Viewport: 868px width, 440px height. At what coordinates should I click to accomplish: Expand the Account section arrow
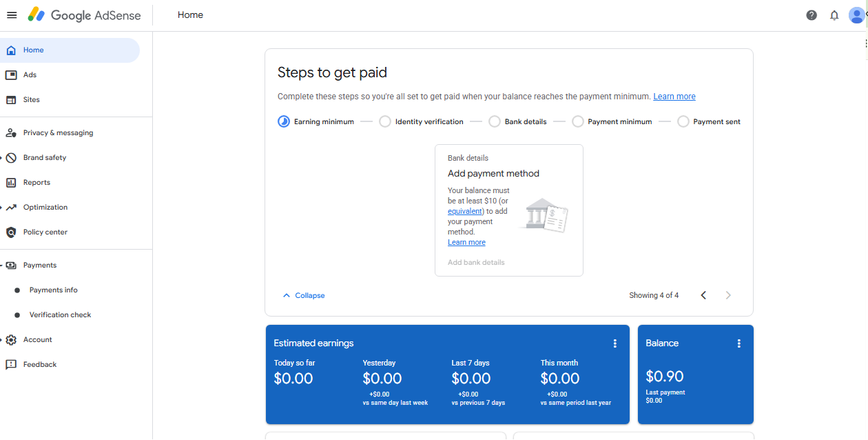pyautogui.click(x=2, y=340)
